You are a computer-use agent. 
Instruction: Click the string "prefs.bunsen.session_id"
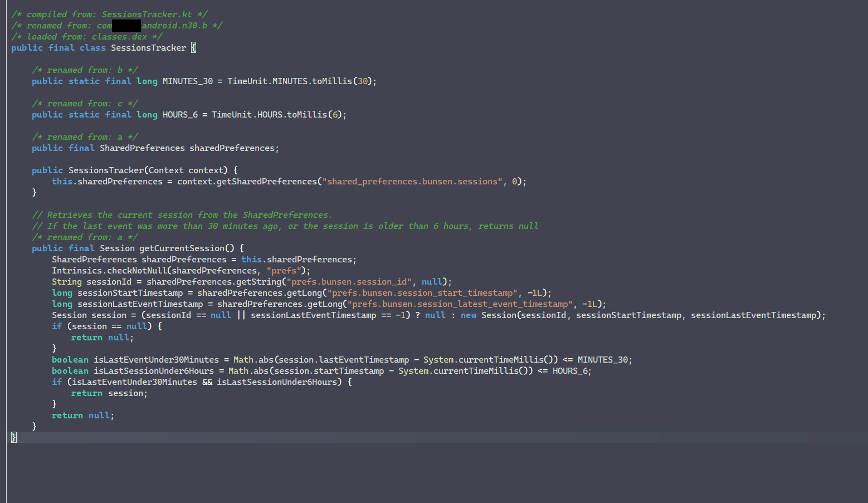click(349, 282)
